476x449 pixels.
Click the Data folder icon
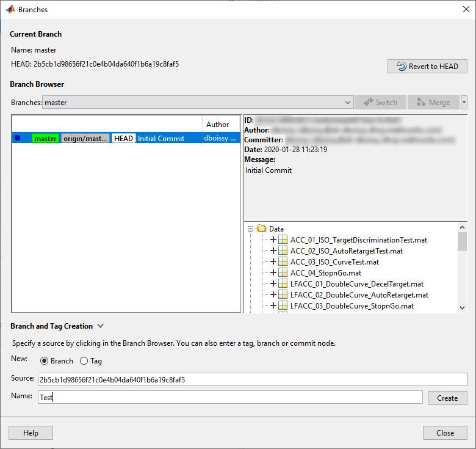(261, 228)
